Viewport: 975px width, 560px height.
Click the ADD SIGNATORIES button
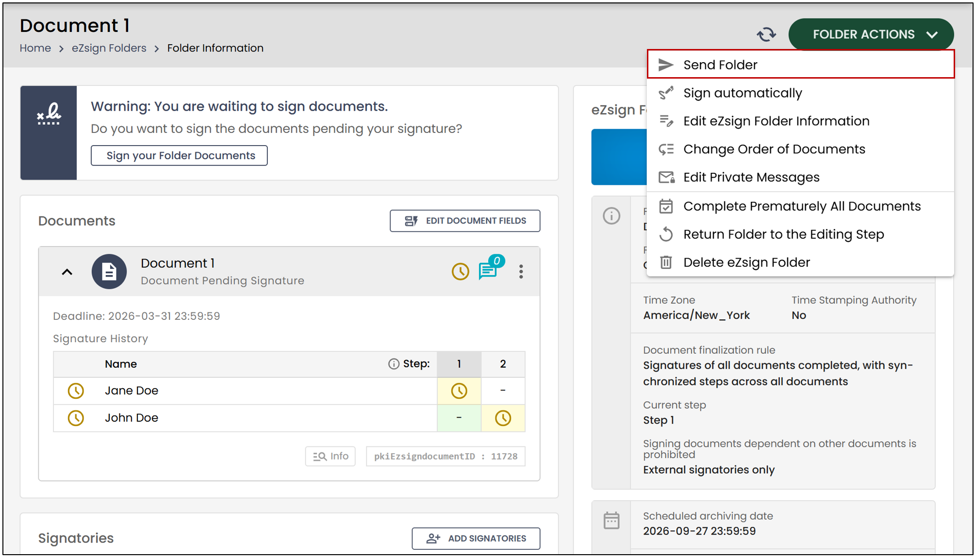[x=476, y=539]
